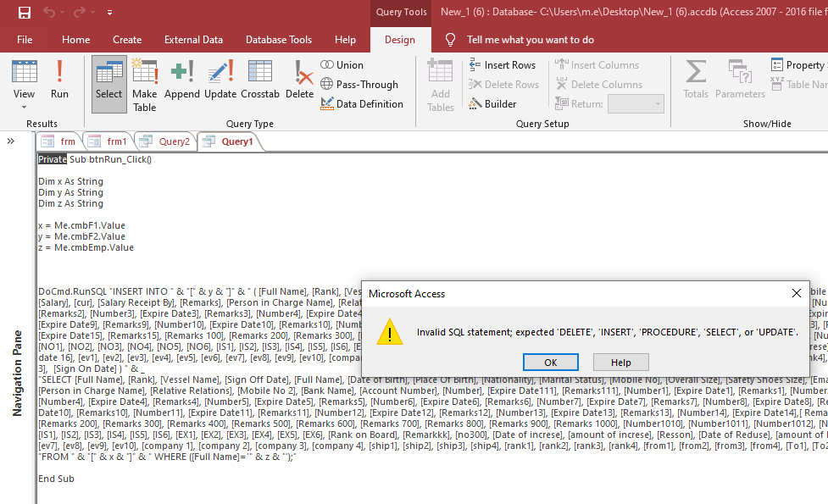Click the Run query icon
The width and height of the screenshot is (828, 504).
tap(59, 80)
